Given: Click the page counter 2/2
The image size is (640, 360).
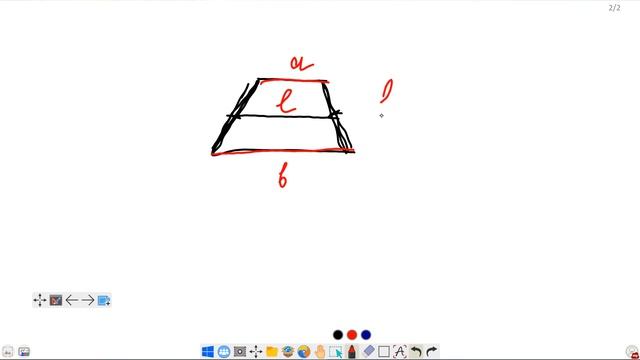Looking at the screenshot, I should [614, 8].
